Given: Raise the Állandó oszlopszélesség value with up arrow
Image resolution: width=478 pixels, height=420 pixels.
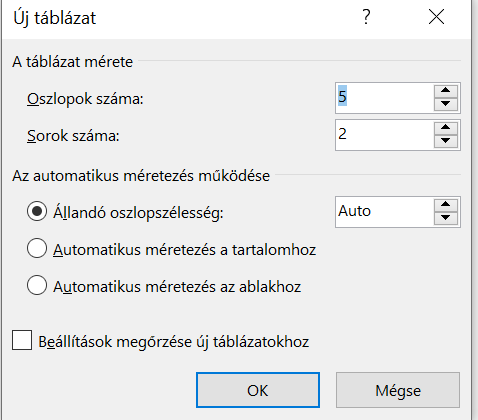Looking at the screenshot, I should point(446,205).
